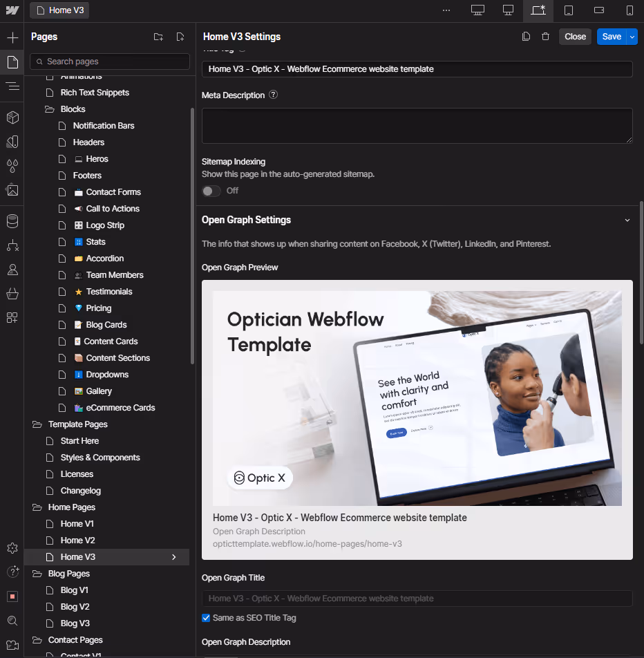Uncheck Same as SEO Title Tag
This screenshot has width=644, height=658.
tap(205, 618)
